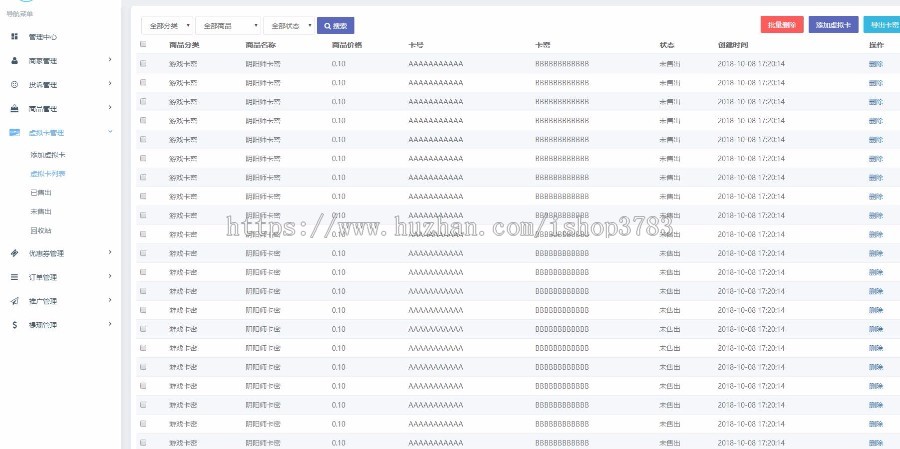The image size is (900, 449).
Task: Click the dollar-sign sidebar icon
Action: click(14, 325)
